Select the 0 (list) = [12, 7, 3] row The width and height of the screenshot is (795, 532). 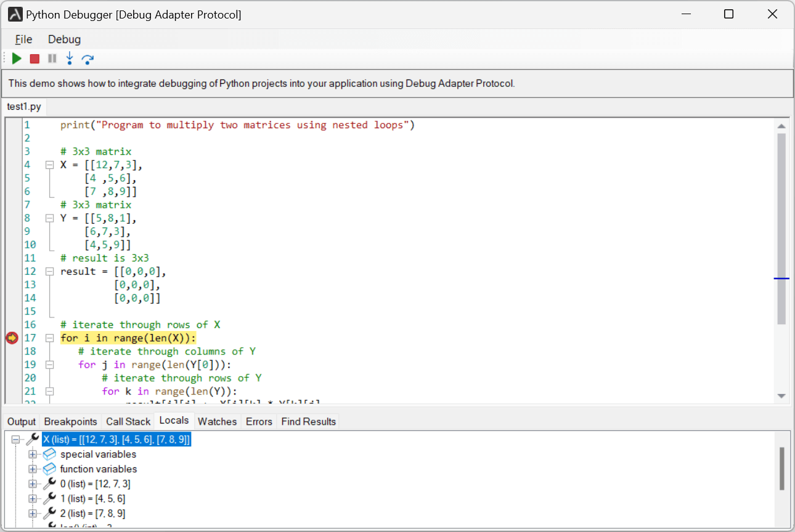[x=95, y=484]
